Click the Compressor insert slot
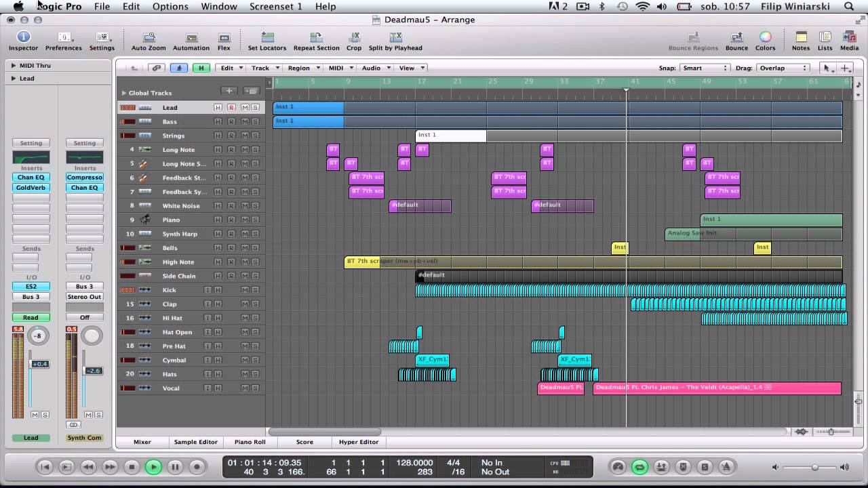The width and height of the screenshot is (868, 488). click(85, 178)
